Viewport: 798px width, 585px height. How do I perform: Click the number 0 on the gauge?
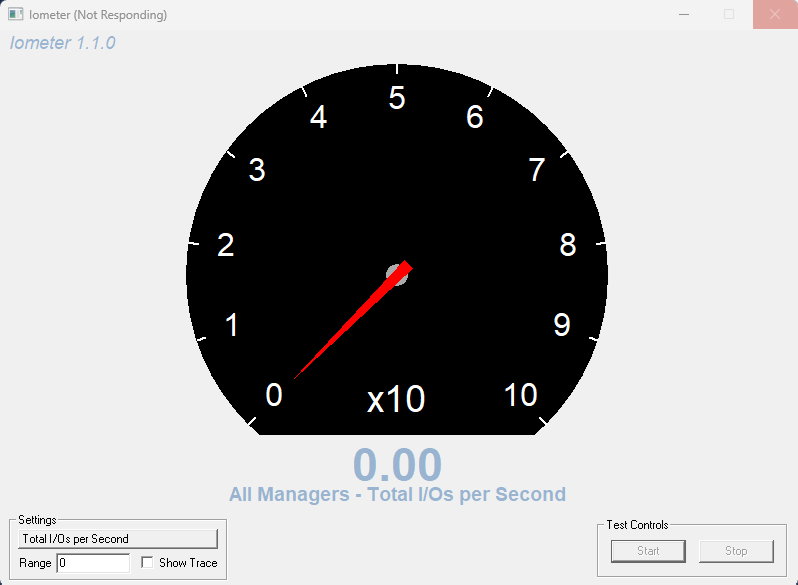(274, 396)
